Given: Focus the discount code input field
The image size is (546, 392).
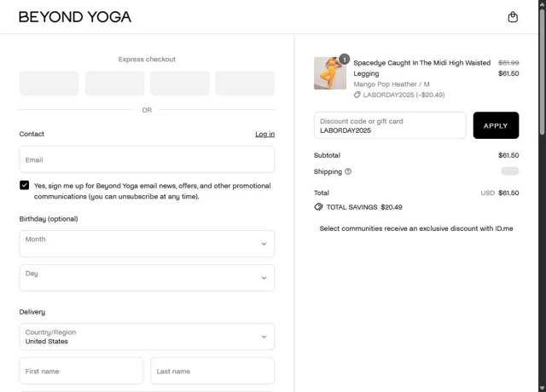Looking at the screenshot, I should click(390, 125).
